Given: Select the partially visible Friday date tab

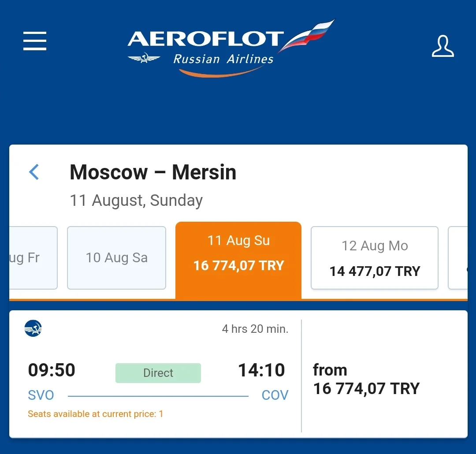Looking at the screenshot, I should coord(33,258).
